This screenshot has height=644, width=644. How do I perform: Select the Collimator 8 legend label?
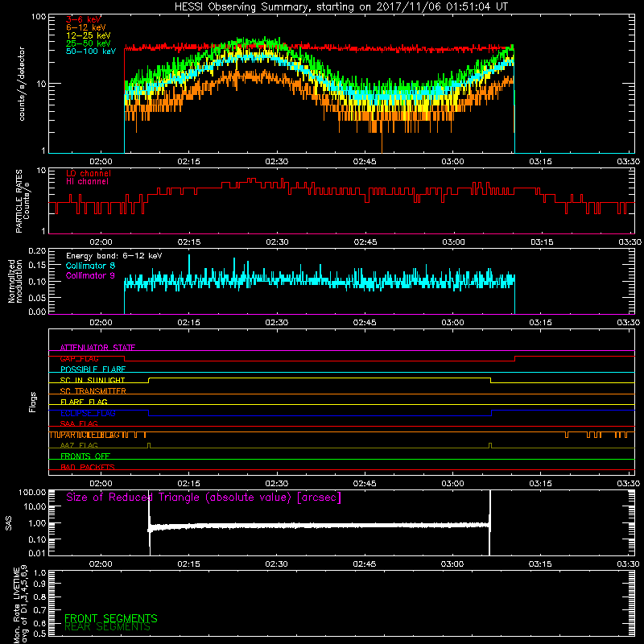90,266
